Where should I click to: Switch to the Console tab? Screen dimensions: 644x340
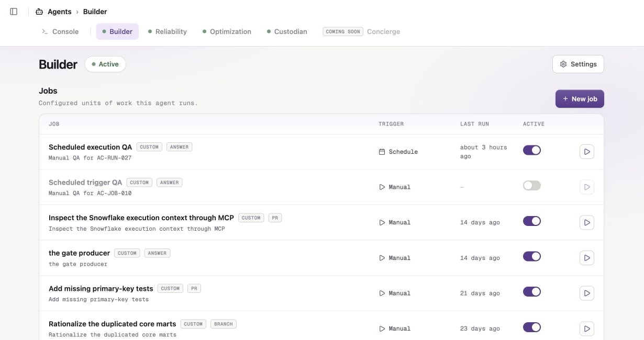[x=60, y=31]
